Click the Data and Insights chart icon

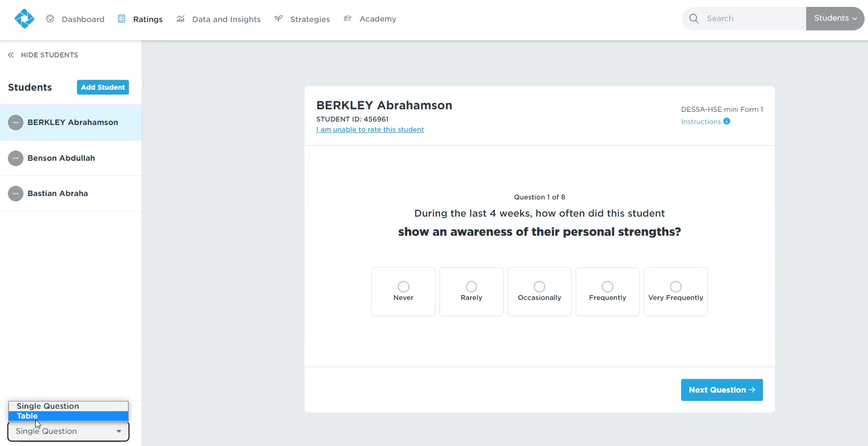coord(180,19)
